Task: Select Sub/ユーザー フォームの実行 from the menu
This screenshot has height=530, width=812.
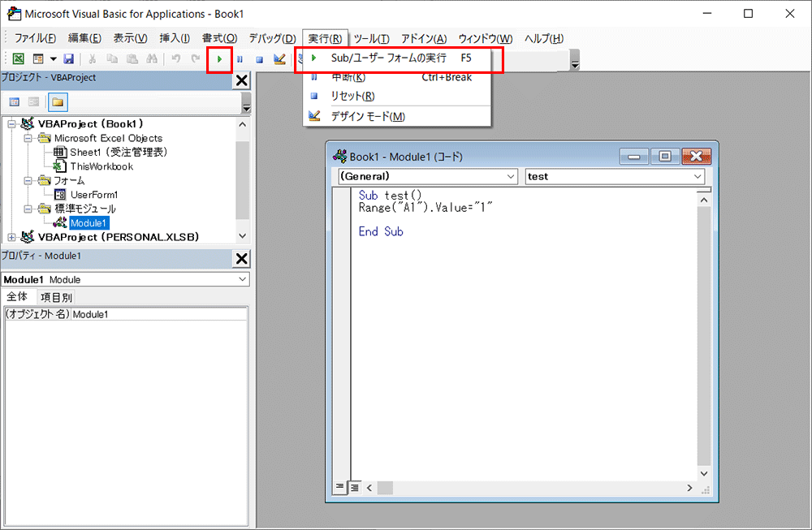Action: pos(388,58)
